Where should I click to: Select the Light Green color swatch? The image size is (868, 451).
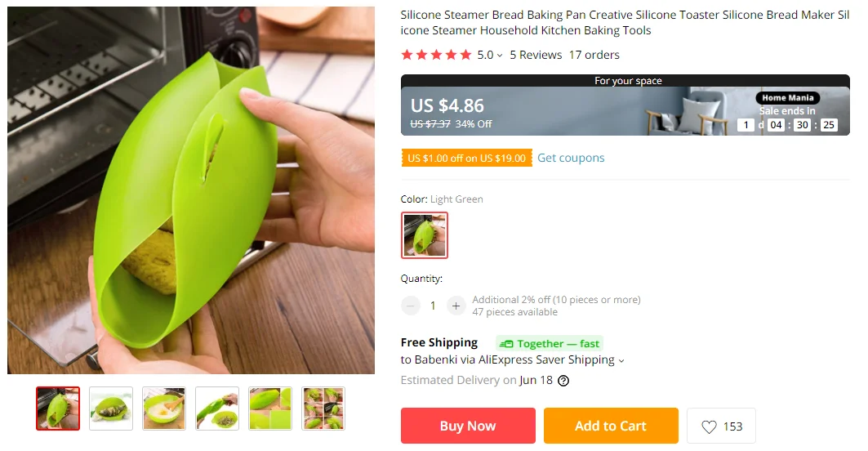click(425, 235)
